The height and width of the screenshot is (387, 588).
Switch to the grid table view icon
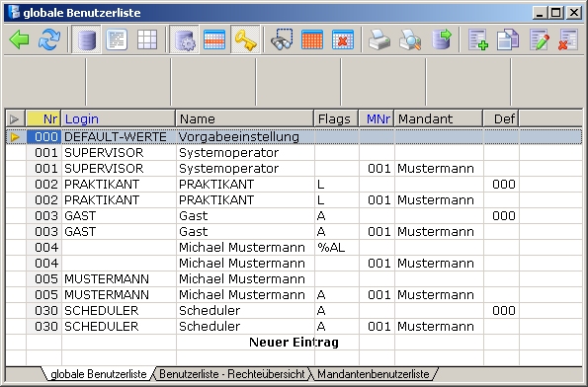(x=147, y=39)
